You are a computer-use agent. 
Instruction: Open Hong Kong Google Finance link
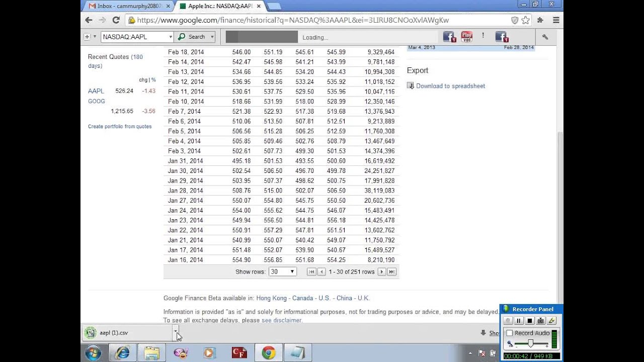271,298
